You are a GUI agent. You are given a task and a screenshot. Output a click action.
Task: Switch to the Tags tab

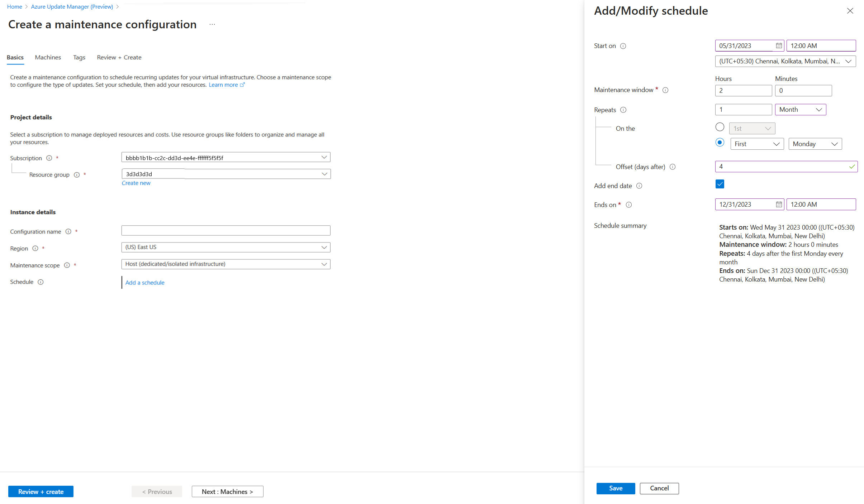[79, 57]
